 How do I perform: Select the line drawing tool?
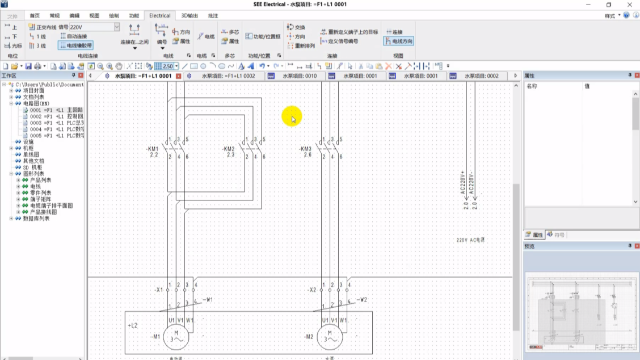coord(185,66)
